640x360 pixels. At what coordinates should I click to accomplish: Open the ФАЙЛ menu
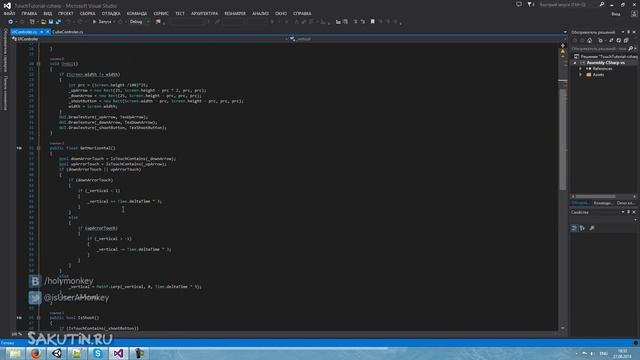pos(9,13)
